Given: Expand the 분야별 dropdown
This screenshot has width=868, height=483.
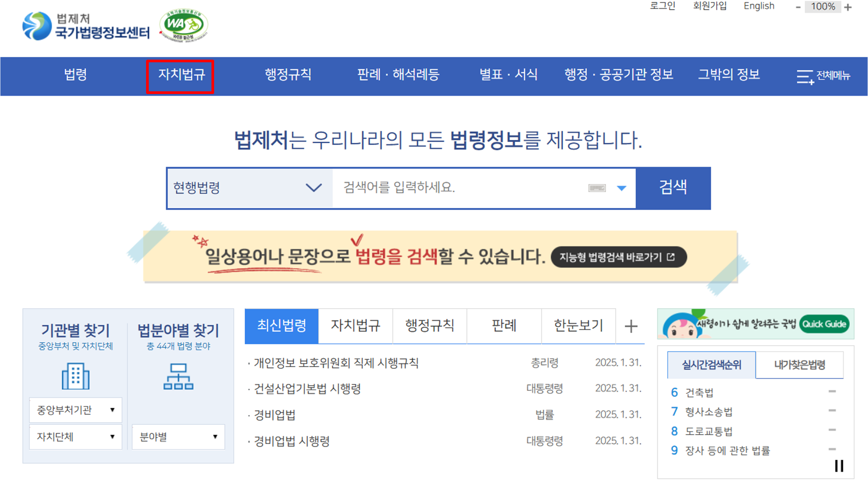Looking at the screenshot, I should tap(178, 437).
